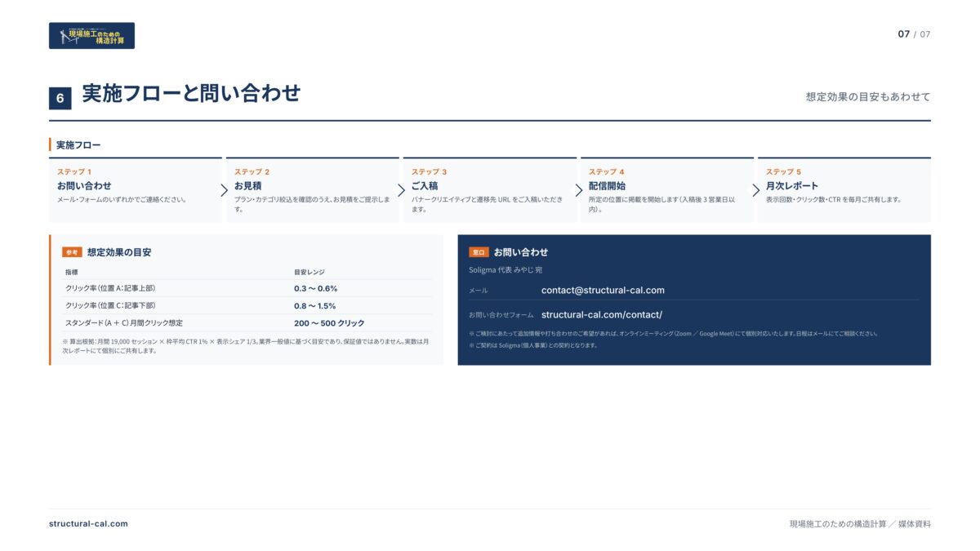Click the お問い合わせフォーム field label

501,315
